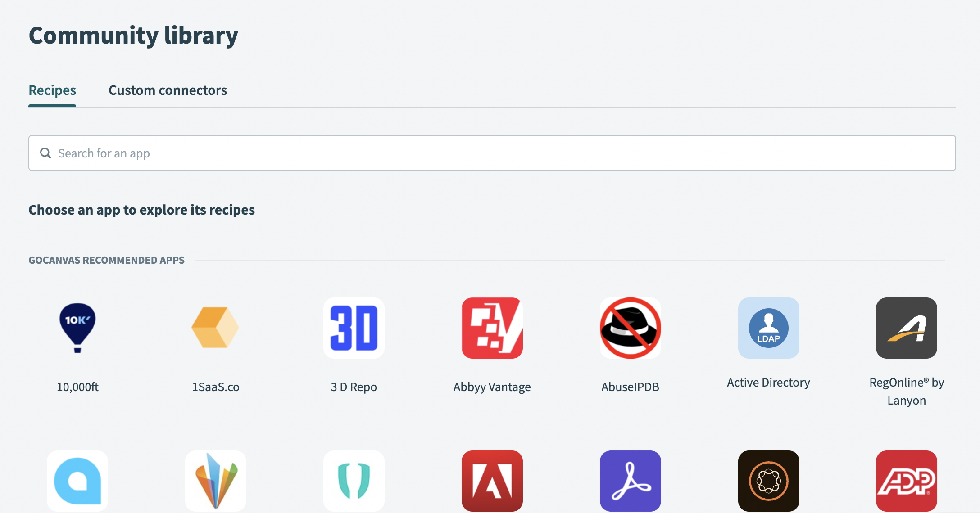
Task: Select the red ADP app icon
Action: pyautogui.click(x=907, y=481)
